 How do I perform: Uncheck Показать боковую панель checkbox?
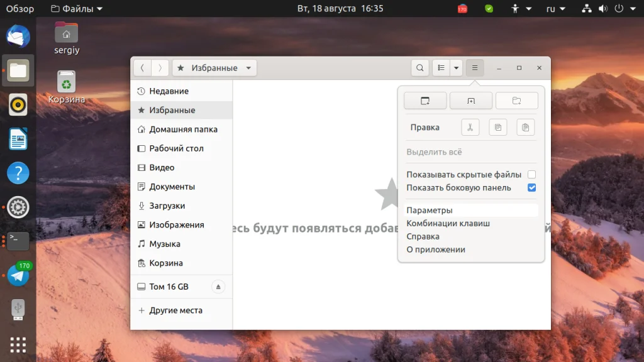[x=531, y=187]
